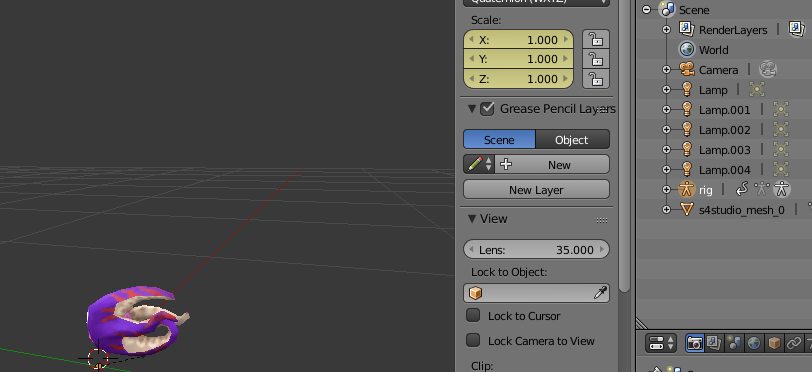Click the New Layer button
The width and height of the screenshot is (812, 372).
[536, 190]
